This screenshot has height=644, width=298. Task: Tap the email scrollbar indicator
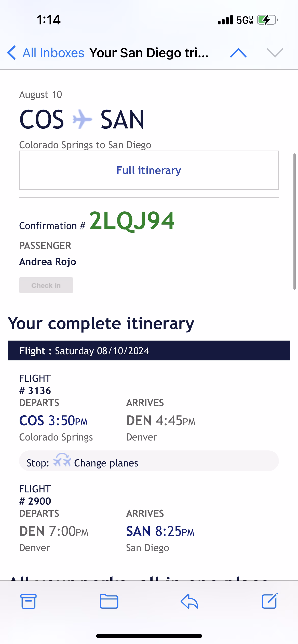pos(294,221)
